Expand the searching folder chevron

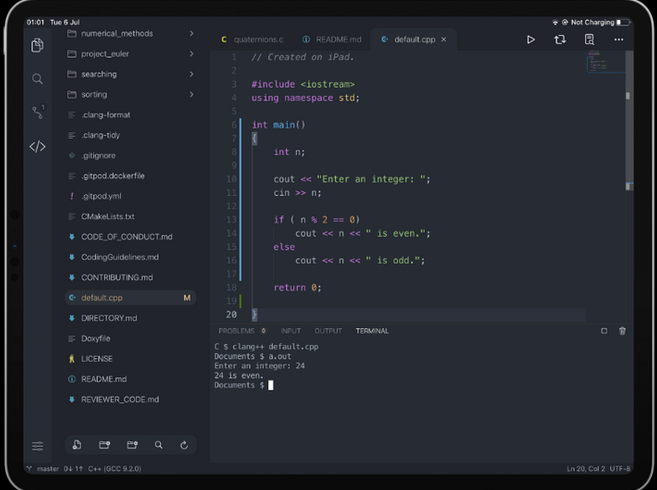pos(191,74)
